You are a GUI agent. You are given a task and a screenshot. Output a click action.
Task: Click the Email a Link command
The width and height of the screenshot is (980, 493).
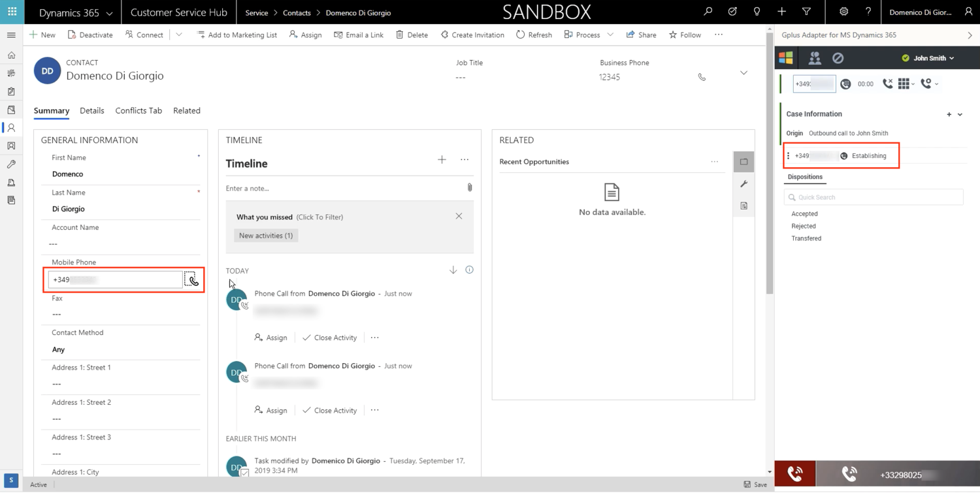(x=359, y=35)
